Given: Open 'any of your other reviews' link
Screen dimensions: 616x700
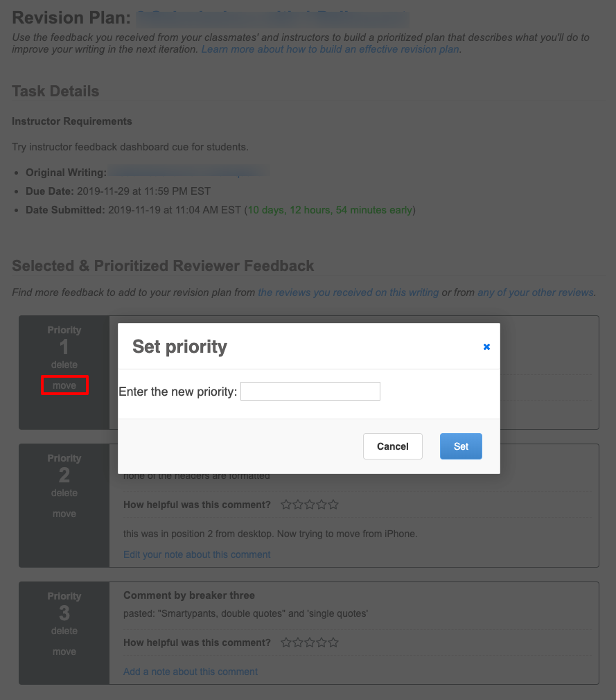Looking at the screenshot, I should pyautogui.click(x=535, y=292).
